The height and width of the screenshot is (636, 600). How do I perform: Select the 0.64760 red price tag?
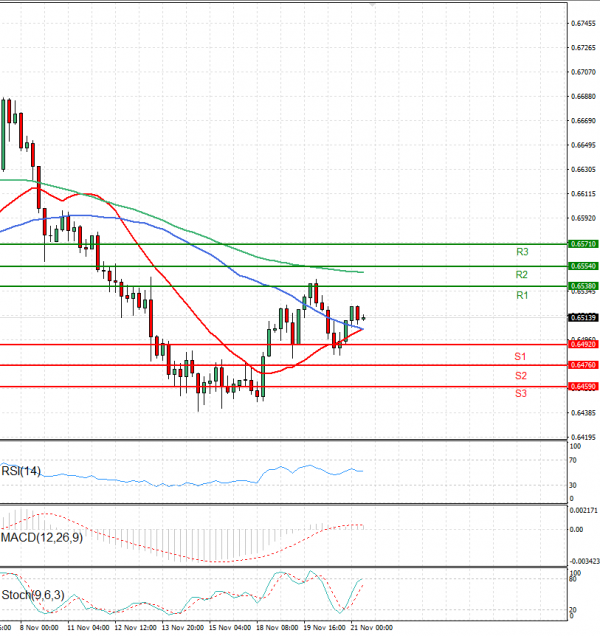coord(583,366)
